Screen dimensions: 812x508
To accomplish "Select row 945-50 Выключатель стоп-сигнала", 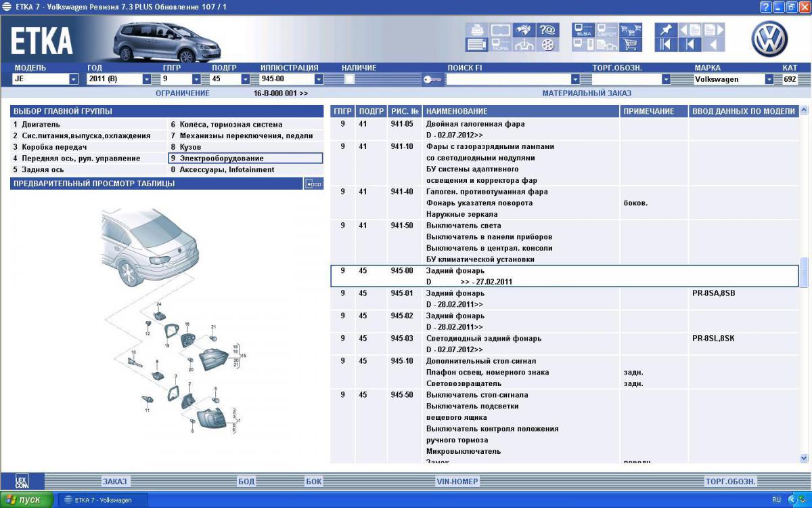I will pos(565,426).
